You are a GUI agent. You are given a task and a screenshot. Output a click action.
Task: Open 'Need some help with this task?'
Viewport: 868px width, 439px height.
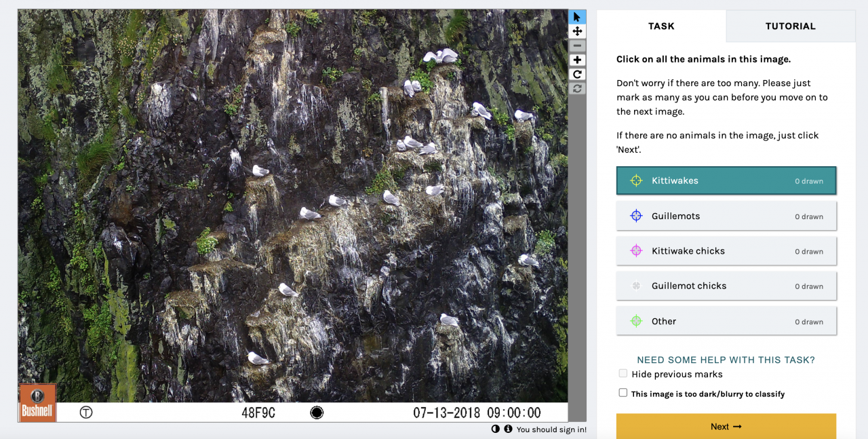pos(726,360)
